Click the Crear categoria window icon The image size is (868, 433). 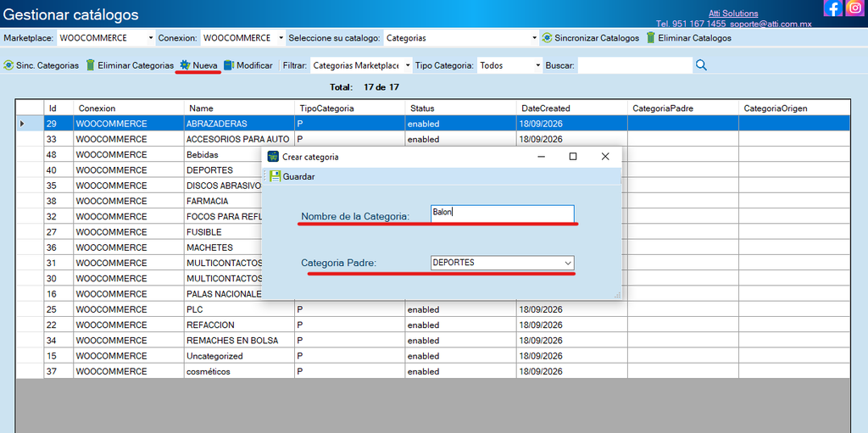273,157
